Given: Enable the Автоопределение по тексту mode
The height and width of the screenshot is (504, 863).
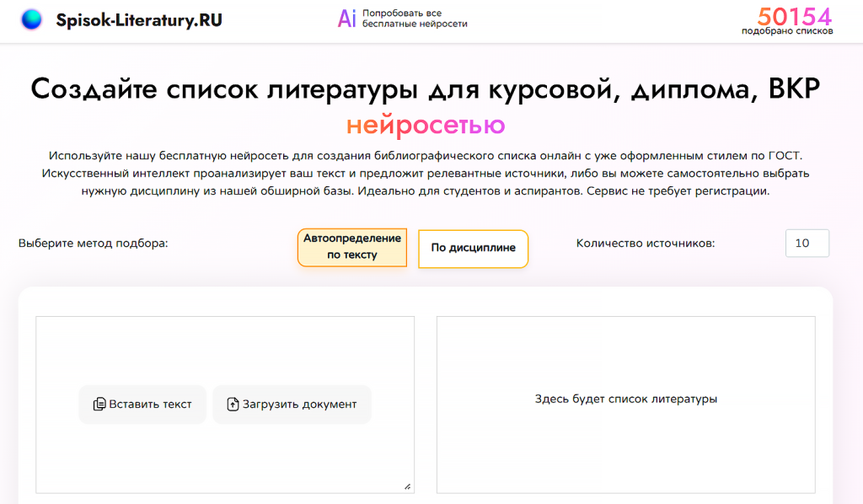Looking at the screenshot, I should 351,248.
